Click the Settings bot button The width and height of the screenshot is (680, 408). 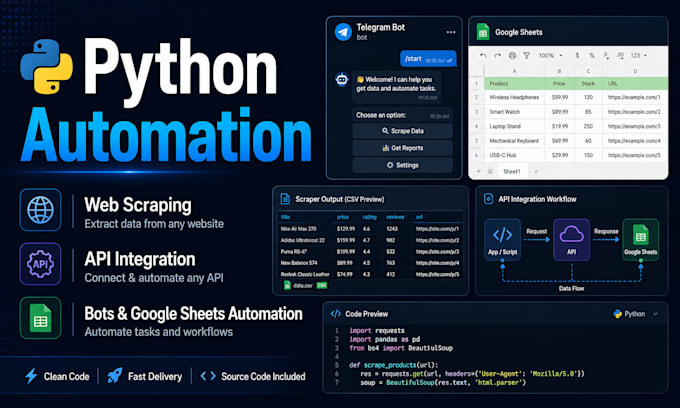click(402, 165)
